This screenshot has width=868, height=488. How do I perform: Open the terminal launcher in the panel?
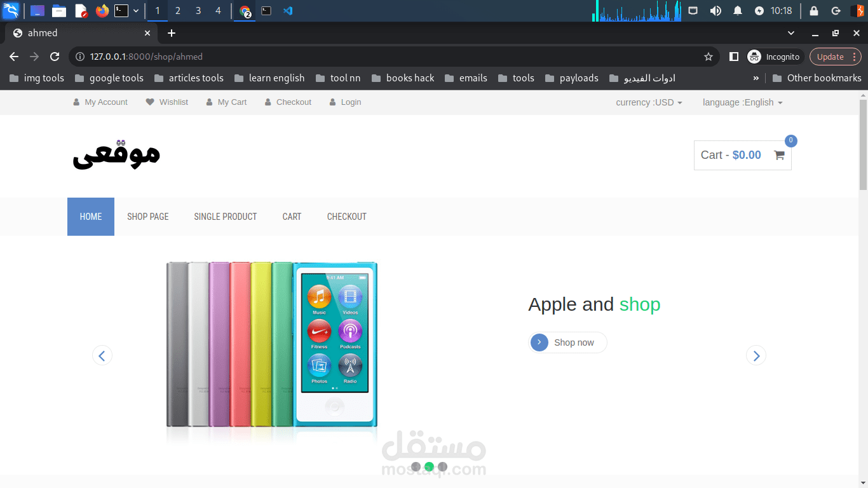click(121, 11)
